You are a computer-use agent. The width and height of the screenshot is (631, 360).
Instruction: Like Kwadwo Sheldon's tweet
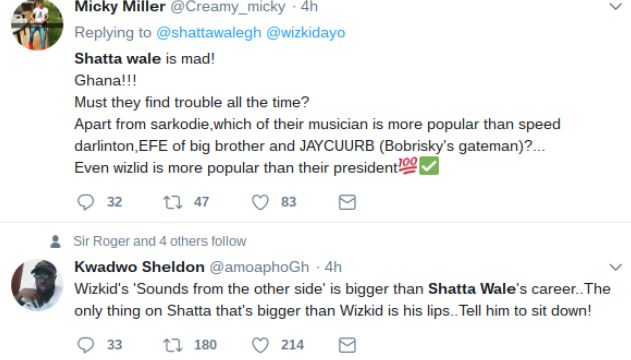260,345
